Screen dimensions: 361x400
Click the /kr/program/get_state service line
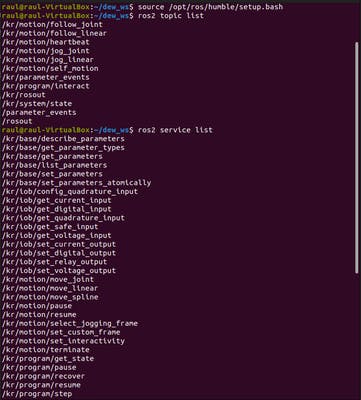click(x=48, y=359)
